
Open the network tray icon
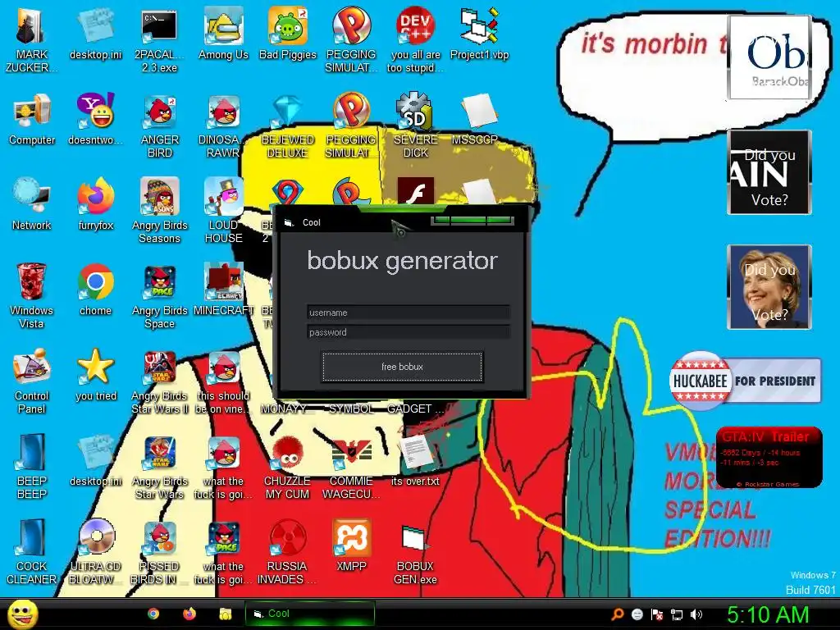[x=677, y=614]
